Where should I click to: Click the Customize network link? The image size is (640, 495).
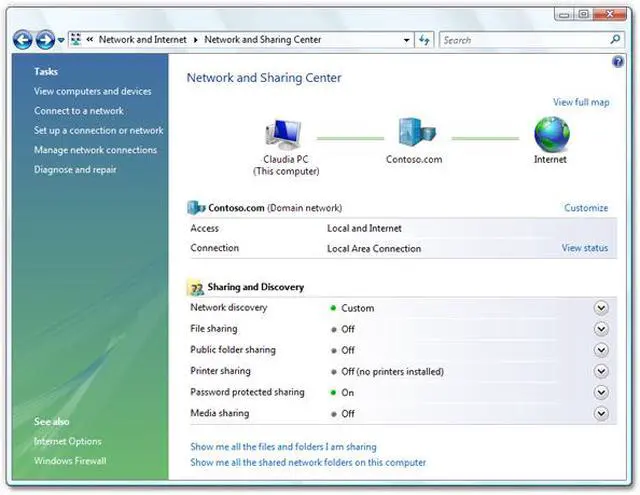point(585,208)
